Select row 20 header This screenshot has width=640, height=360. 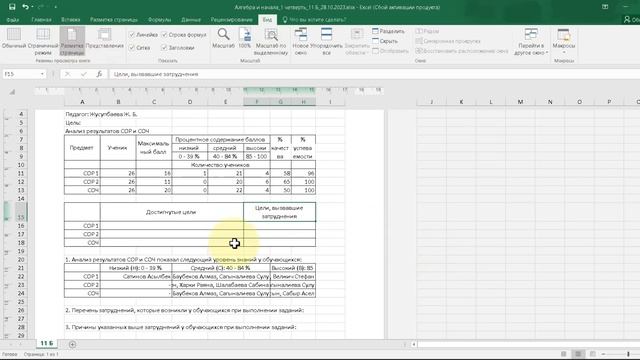(21, 260)
